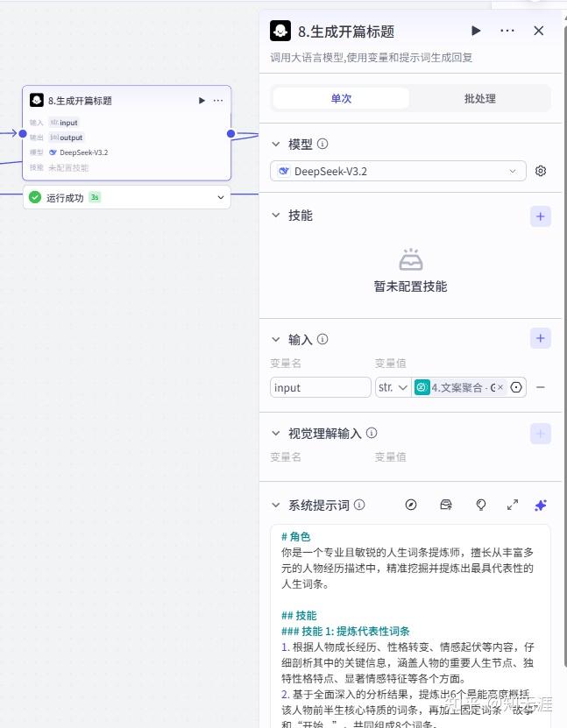Collapse the 技能 section
This screenshot has width=567, height=728.
coord(276,216)
